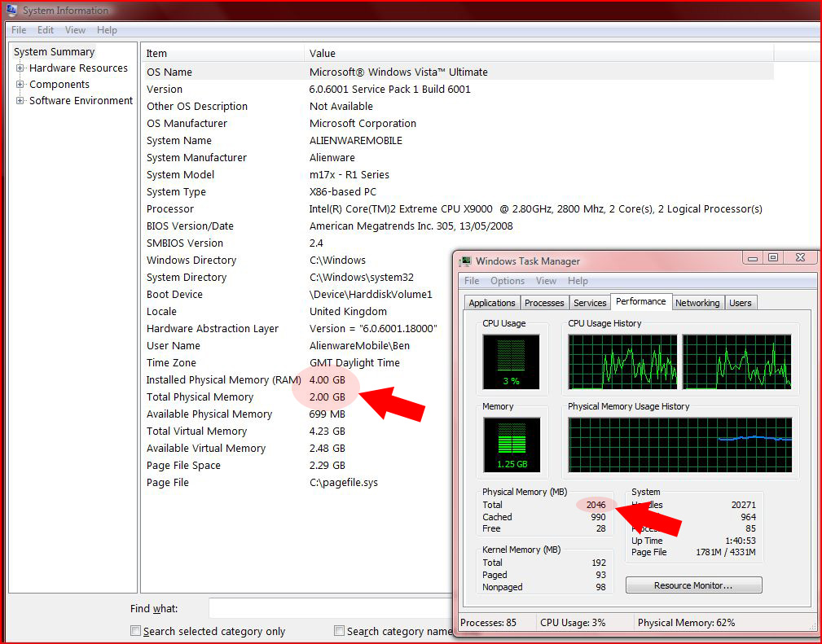Expand the Hardware Resources tree node
Screen dimensions: 822x644
20,68
